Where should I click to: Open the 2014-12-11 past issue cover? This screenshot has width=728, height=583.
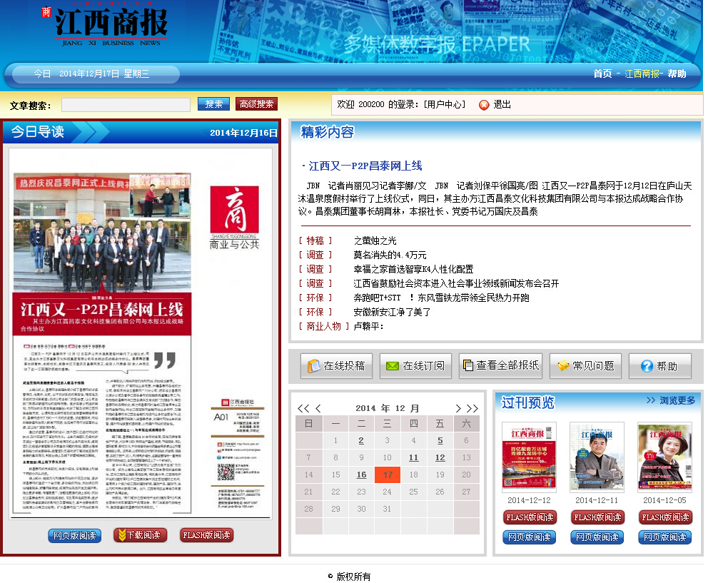click(597, 457)
